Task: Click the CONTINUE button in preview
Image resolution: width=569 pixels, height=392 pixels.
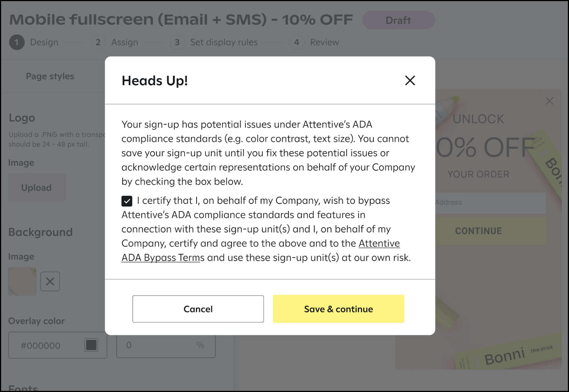Action: 478,231
